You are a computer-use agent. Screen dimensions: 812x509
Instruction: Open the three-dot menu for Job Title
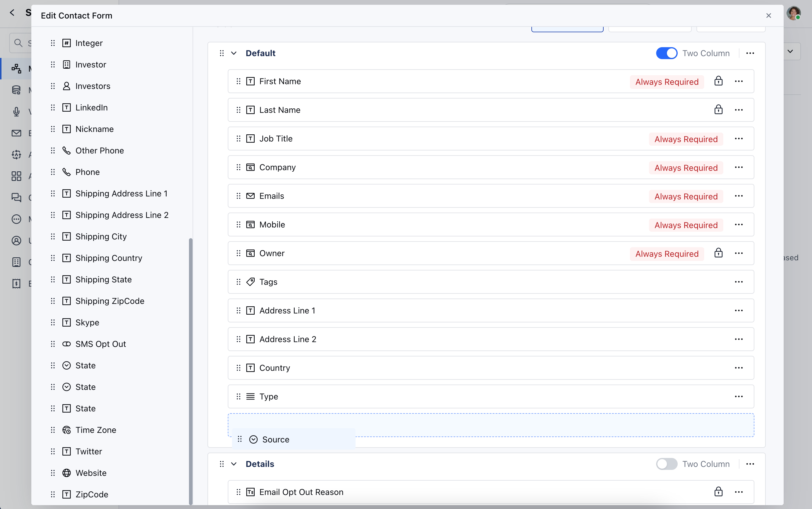pos(739,139)
